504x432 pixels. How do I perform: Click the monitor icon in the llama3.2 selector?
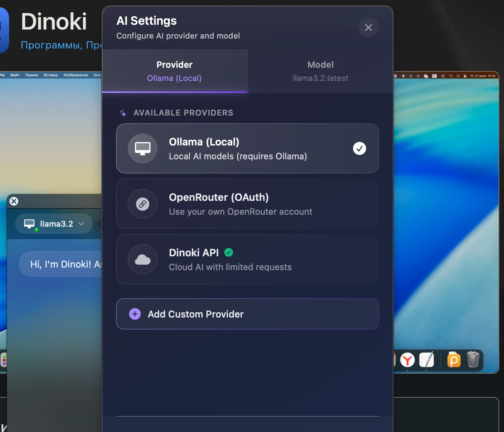29,223
